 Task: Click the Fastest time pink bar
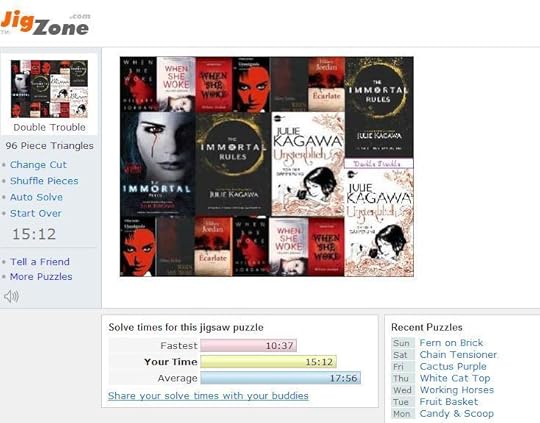tap(248, 345)
